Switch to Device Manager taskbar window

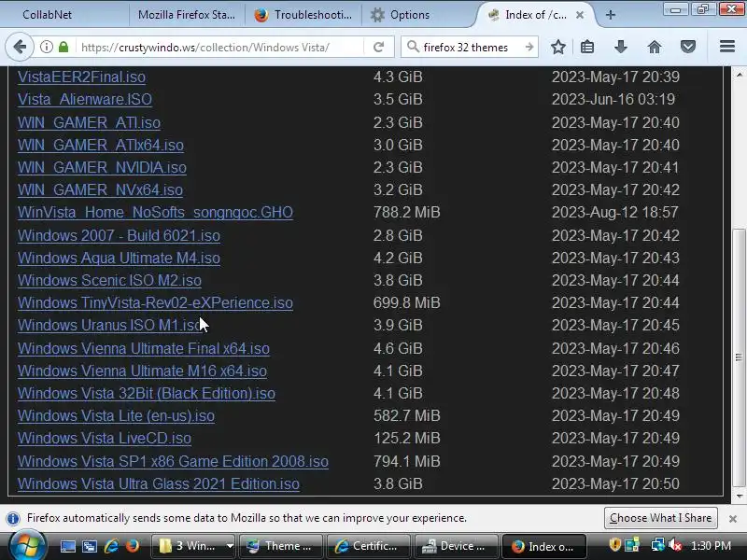[456, 546]
